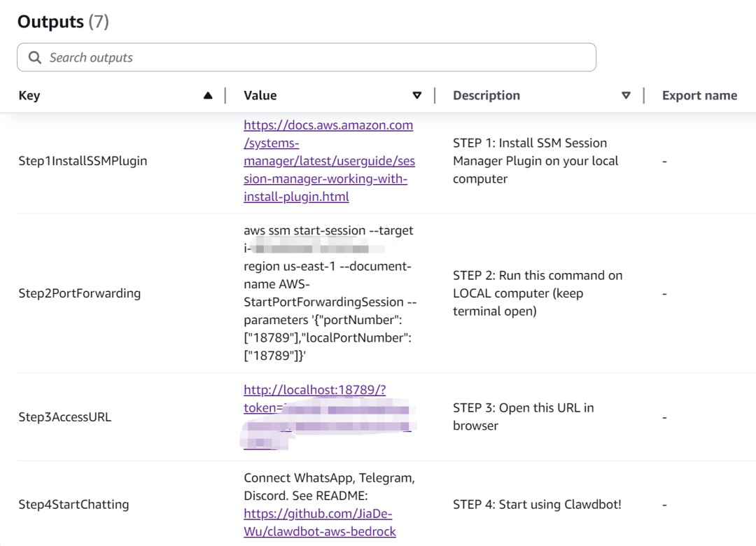This screenshot has height=546, width=756.
Task: Select the Value column header label
Action: (x=260, y=96)
